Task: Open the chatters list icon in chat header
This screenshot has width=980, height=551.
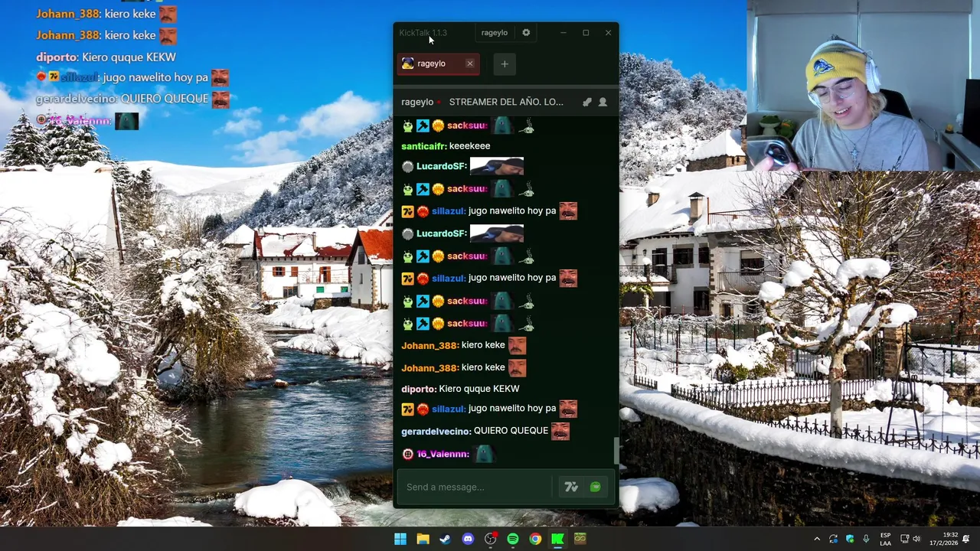Action: [x=603, y=102]
